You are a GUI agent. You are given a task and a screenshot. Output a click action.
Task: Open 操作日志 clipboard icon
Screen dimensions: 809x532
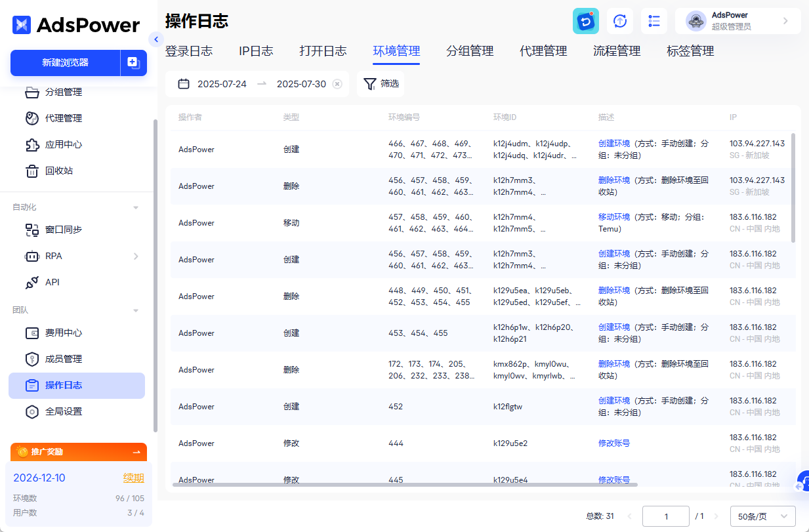click(x=32, y=385)
